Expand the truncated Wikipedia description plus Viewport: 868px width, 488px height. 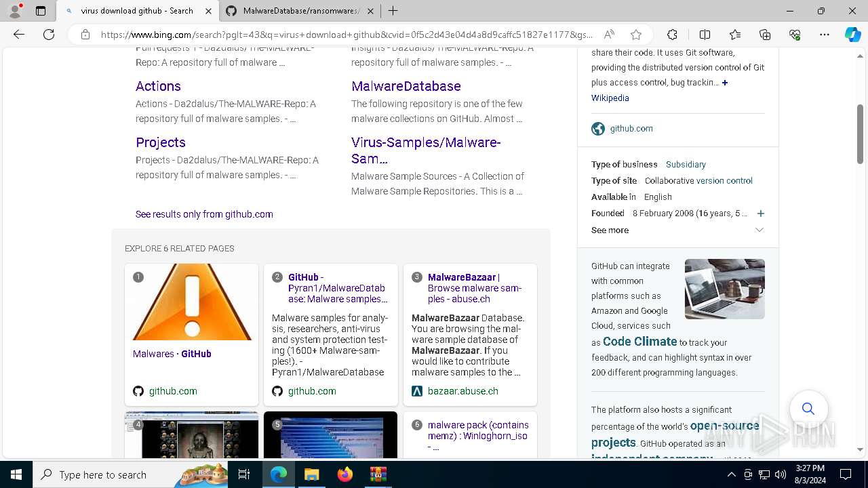point(725,83)
